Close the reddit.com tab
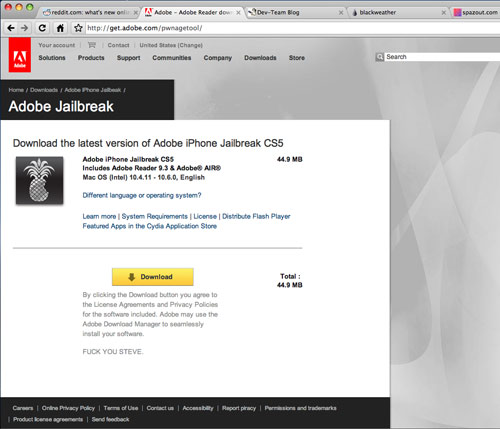 tap(135, 13)
